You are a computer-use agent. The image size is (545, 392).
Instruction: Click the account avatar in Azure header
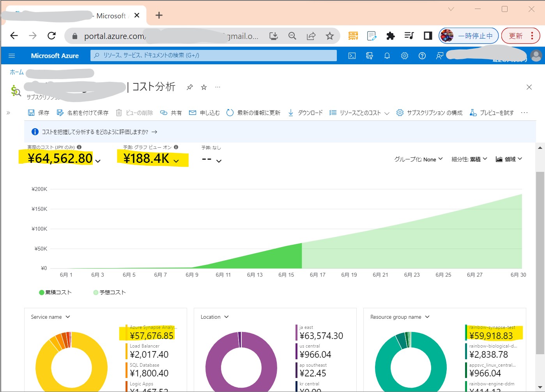click(x=536, y=56)
